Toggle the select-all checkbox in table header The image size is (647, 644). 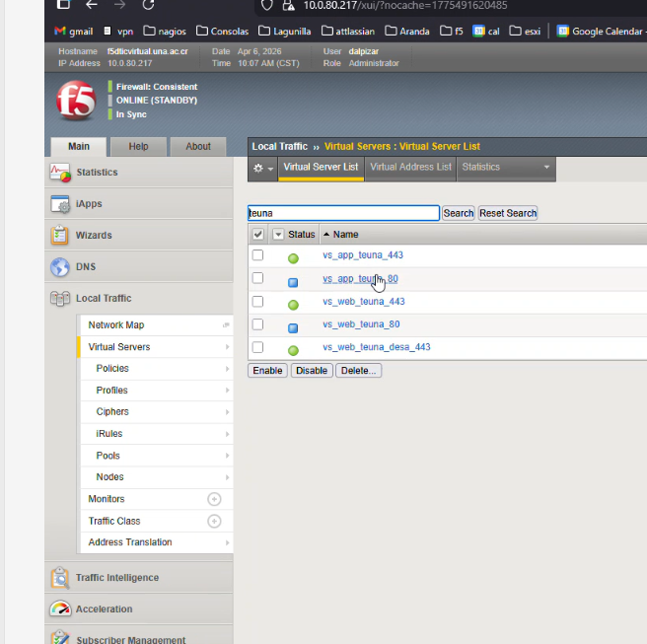tap(258, 235)
